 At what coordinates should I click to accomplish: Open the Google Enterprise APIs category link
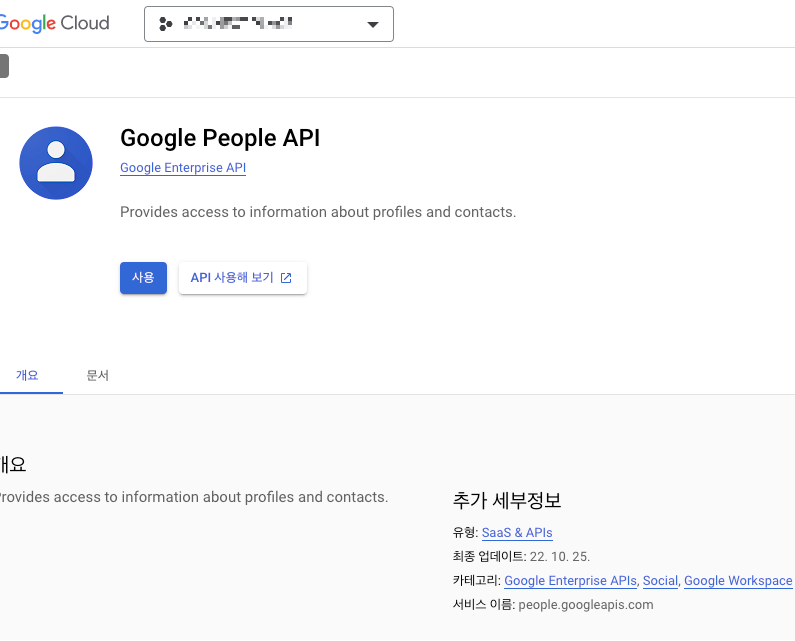click(570, 581)
